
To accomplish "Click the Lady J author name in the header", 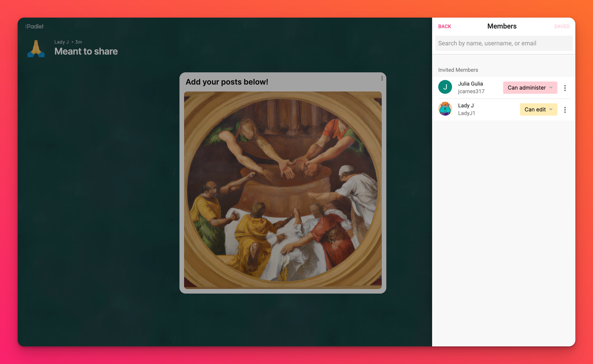I will coord(61,42).
